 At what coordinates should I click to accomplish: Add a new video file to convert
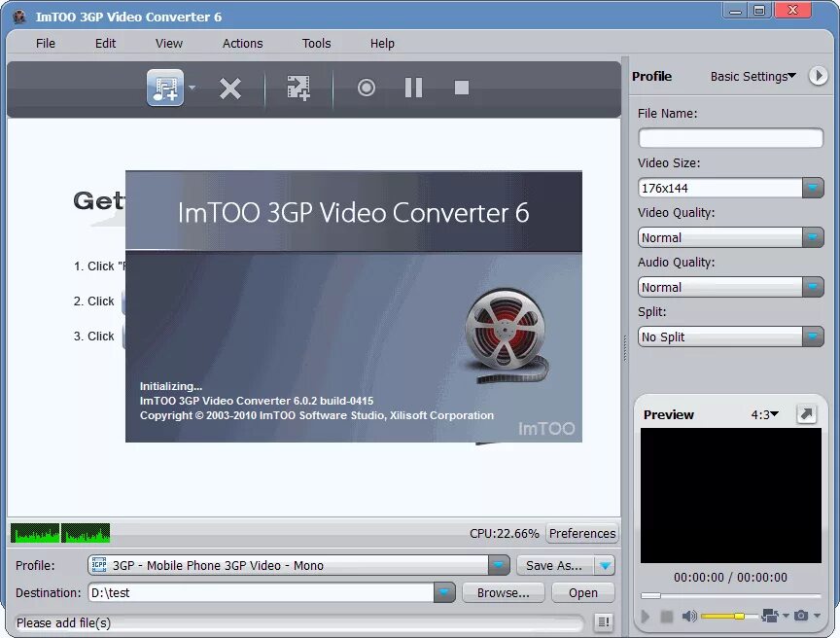tap(165, 88)
